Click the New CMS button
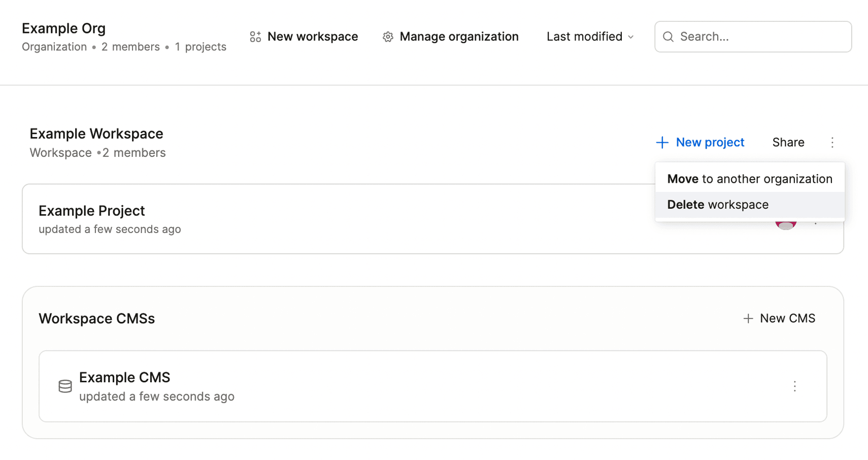Viewport: 868px width, 460px height. click(779, 318)
